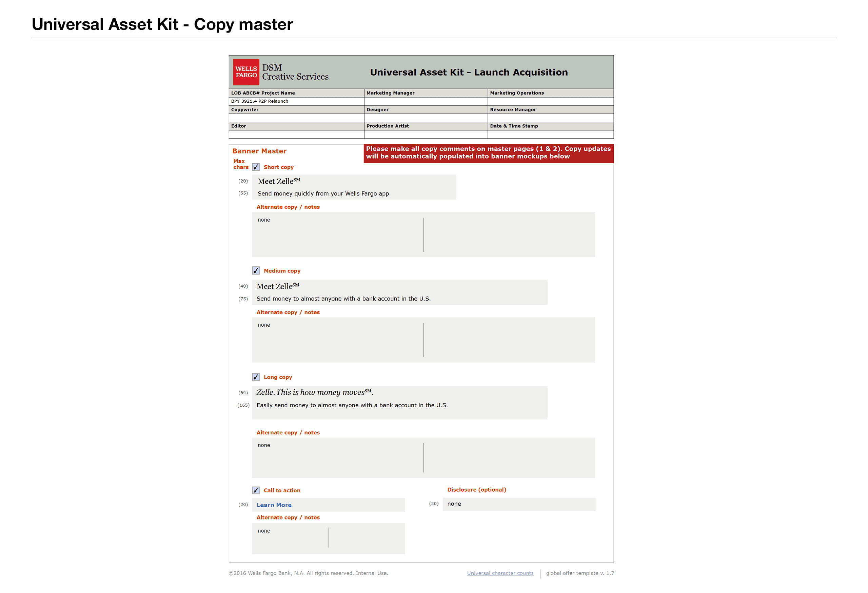Screen dimensions: 868x593
Task: Uncheck the Call to action checkbox
Action: pos(256,490)
